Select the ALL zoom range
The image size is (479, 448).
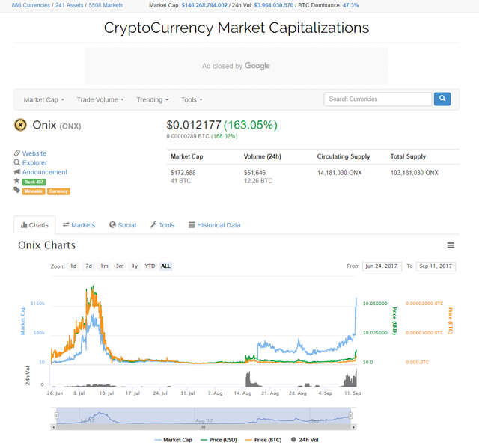click(x=165, y=266)
